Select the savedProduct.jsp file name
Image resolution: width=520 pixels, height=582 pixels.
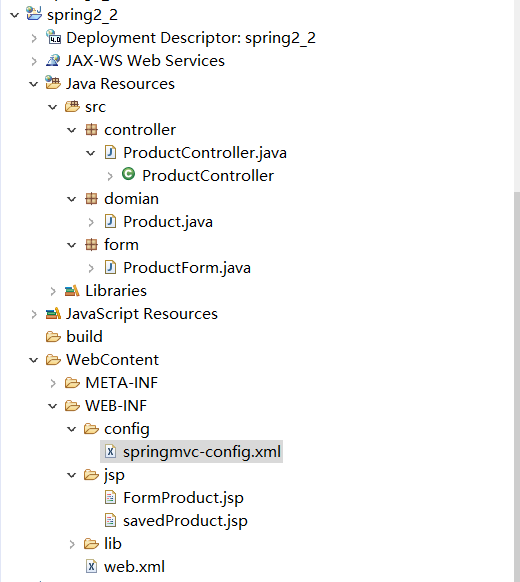pos(185,521)
